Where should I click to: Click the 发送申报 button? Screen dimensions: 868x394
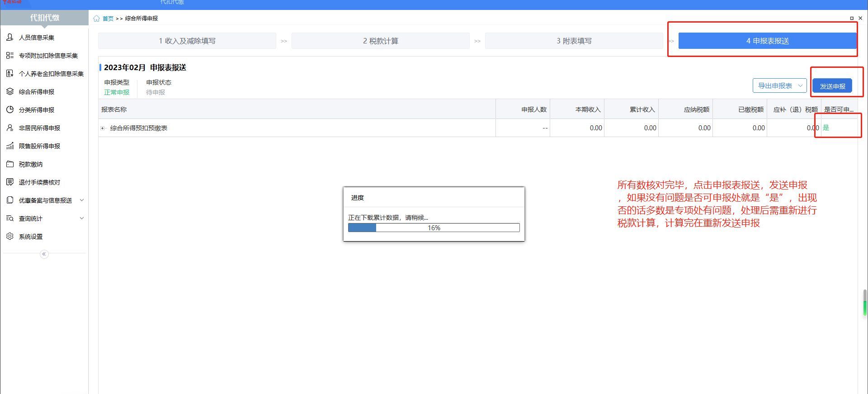832,86
